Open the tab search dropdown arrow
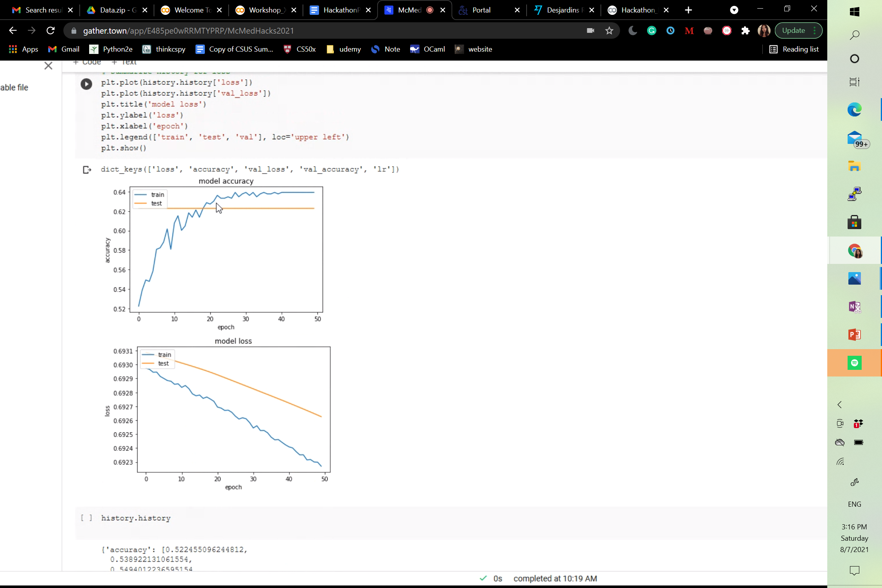Screen dimensions: 882x588 734,10
